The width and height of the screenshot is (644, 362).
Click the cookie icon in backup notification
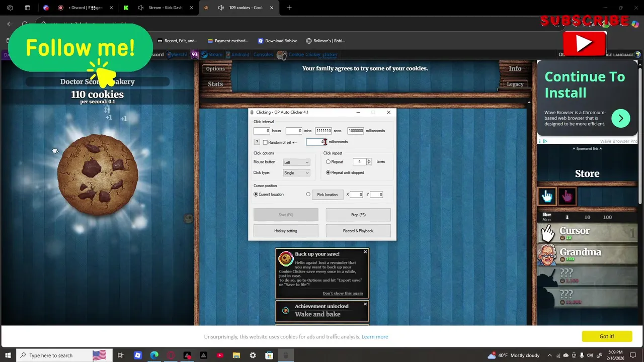[x=286, y=258]
